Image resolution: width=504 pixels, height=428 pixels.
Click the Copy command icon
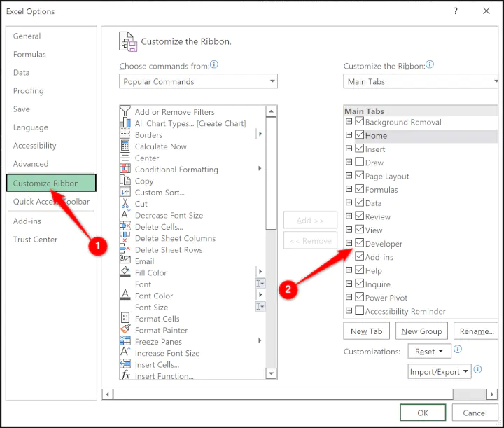125,181
